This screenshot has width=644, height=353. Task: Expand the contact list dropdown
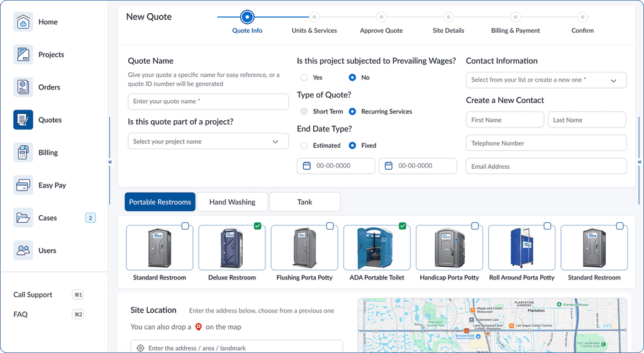(547, 80)
